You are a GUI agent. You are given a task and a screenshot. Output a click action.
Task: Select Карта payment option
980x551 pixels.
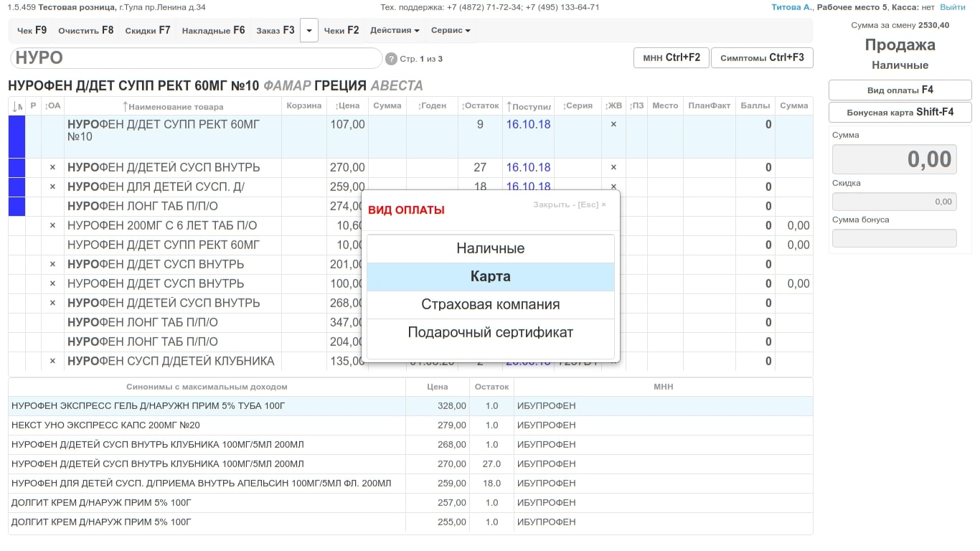tap(491, 276)
